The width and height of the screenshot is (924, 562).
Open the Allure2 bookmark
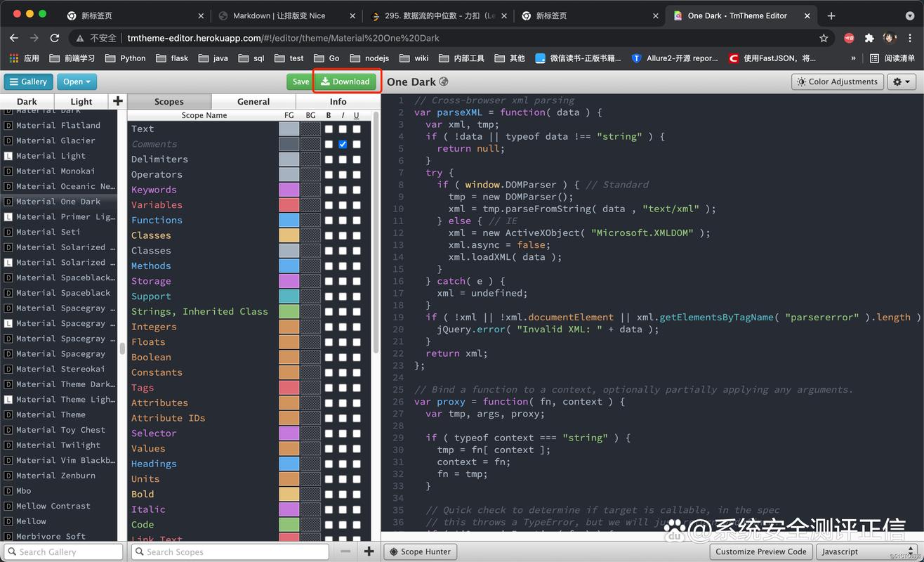675,58
